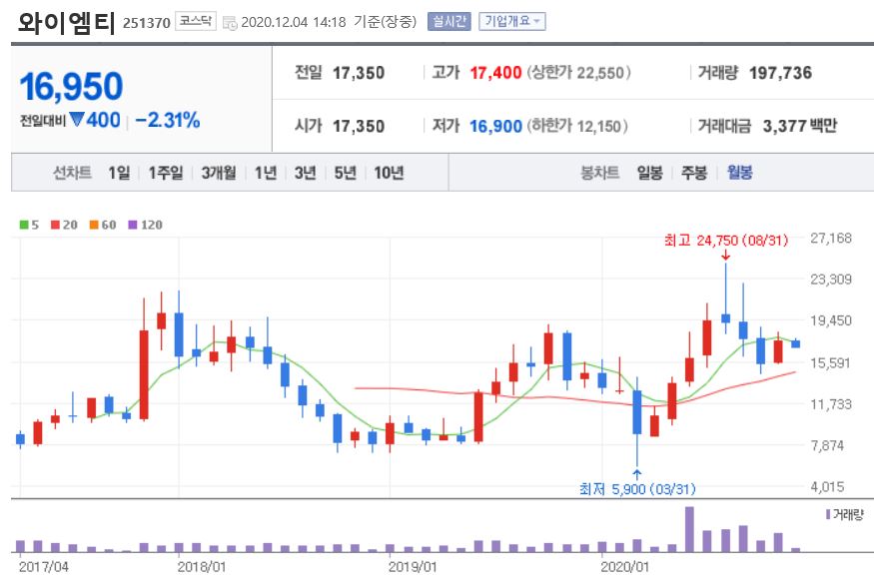Click the current price 16,950

pyautogui.click(x=71, y=87)
